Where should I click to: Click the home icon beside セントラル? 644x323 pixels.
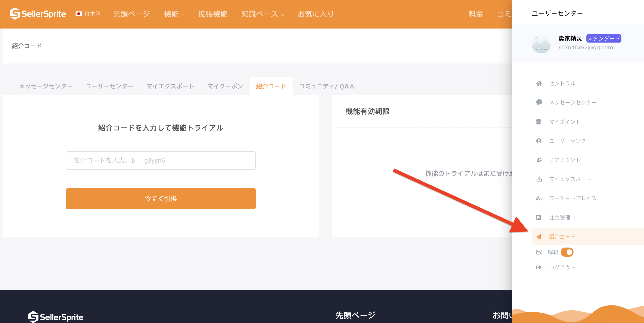[539, 83]
